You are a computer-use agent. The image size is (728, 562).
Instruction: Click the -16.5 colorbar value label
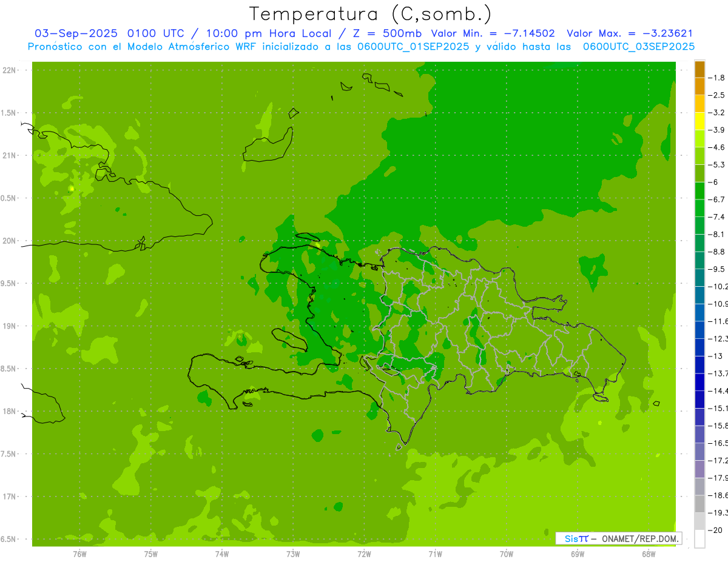(718, 443)
